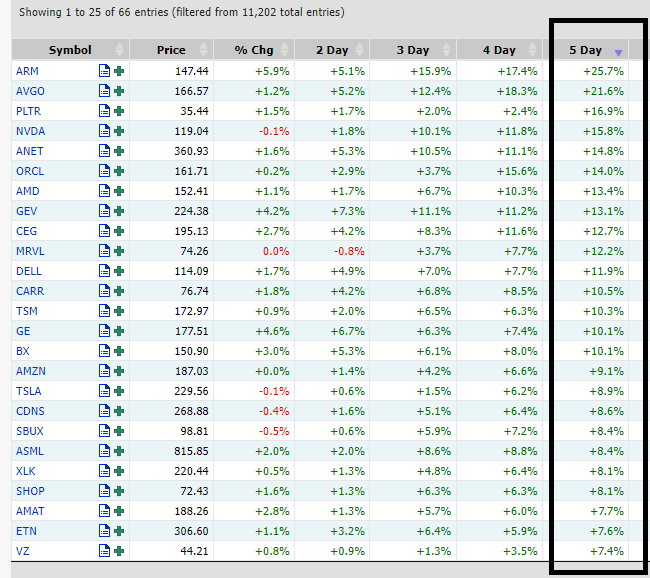
Task: Open the document icon for CDNS
Action: coord(104,411)
